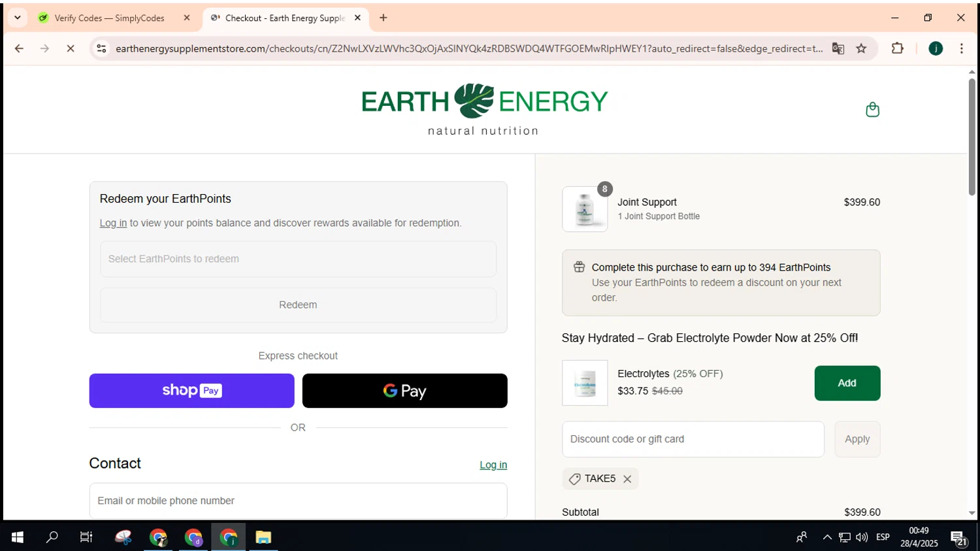Open the notification center

pyautogui.click(x=960, y=539)
